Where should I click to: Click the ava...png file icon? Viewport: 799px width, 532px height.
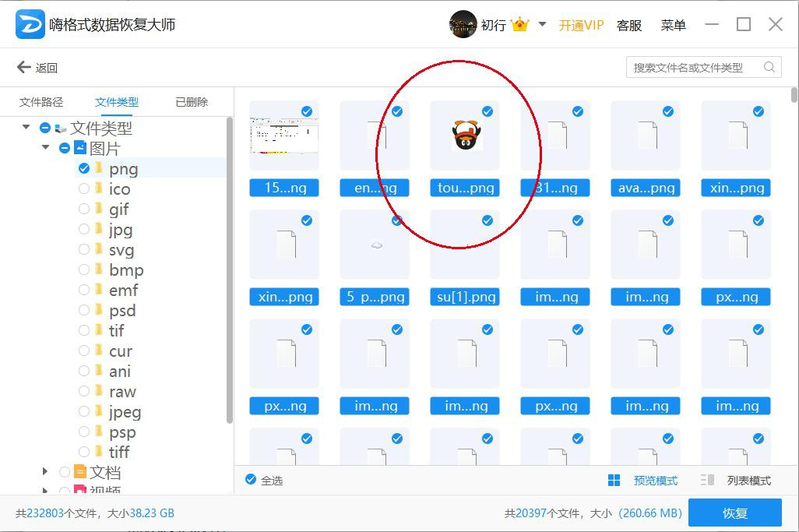pyautogui.click(x=647, y=135)
